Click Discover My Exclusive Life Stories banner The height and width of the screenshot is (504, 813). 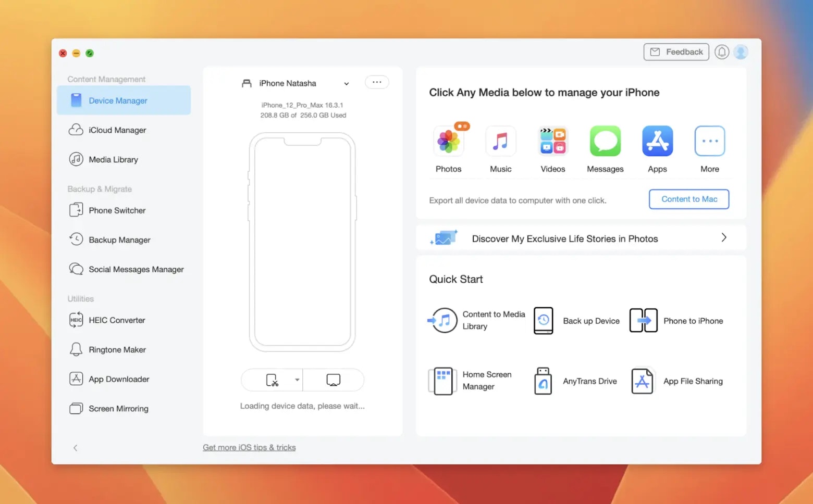point(581,238)
